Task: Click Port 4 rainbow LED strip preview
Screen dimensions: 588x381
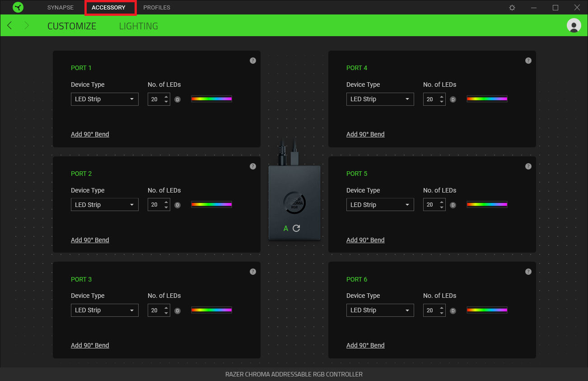Action: point(487,99)
